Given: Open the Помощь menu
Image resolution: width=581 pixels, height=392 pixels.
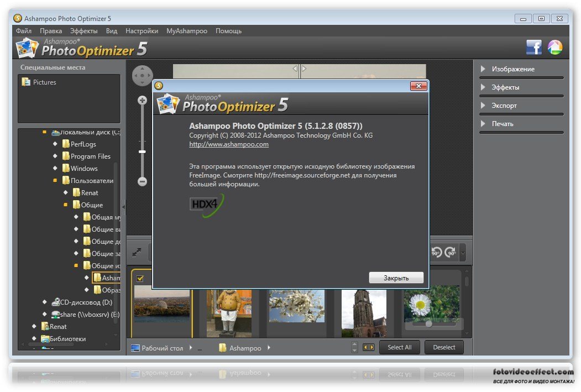Looking at the screenshot, I should [x=229, y=31].
